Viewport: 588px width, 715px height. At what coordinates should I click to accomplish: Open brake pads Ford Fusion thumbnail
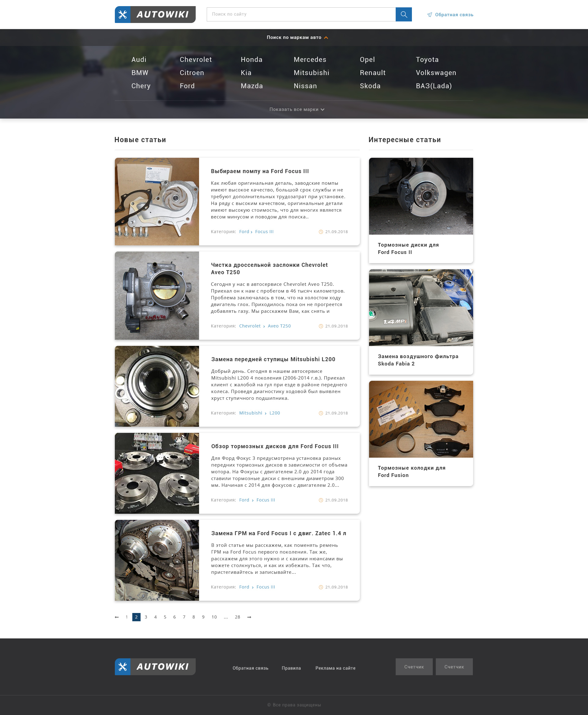pos(421,419)
